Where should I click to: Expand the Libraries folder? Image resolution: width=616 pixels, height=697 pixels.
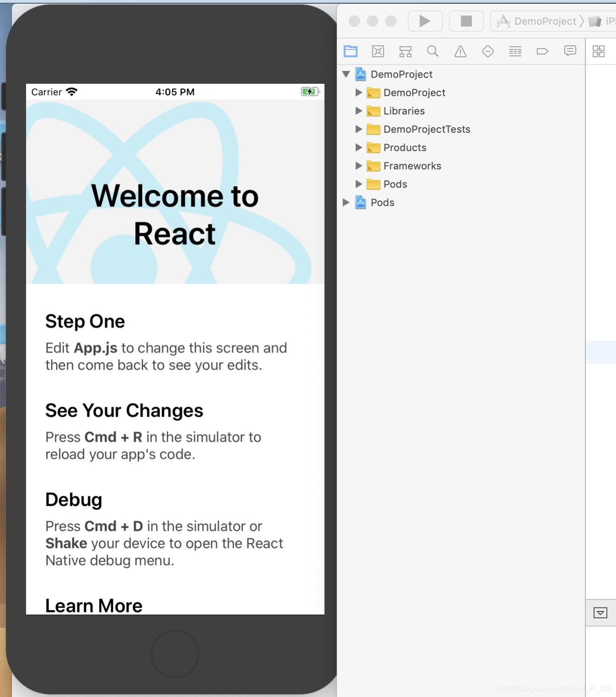(359, 111)
